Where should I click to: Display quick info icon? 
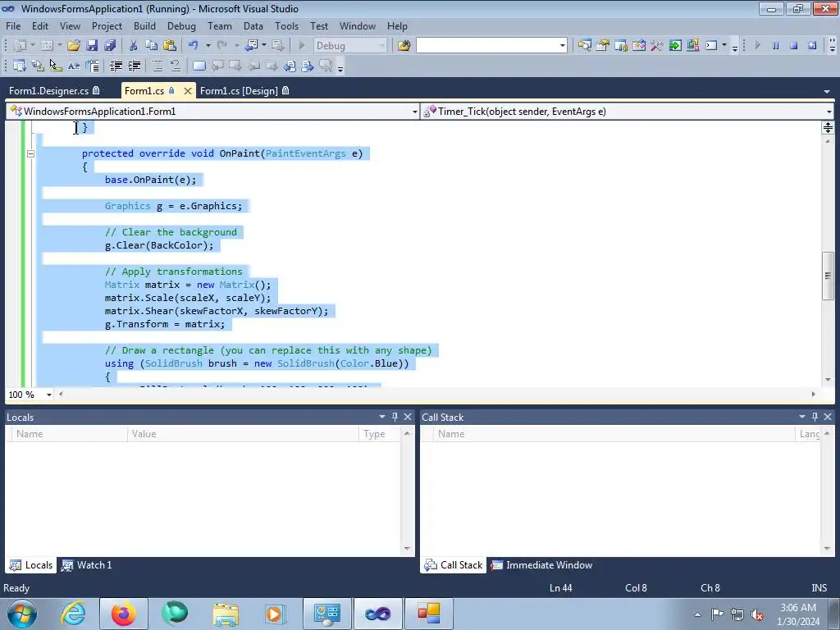tap(56, 66)
